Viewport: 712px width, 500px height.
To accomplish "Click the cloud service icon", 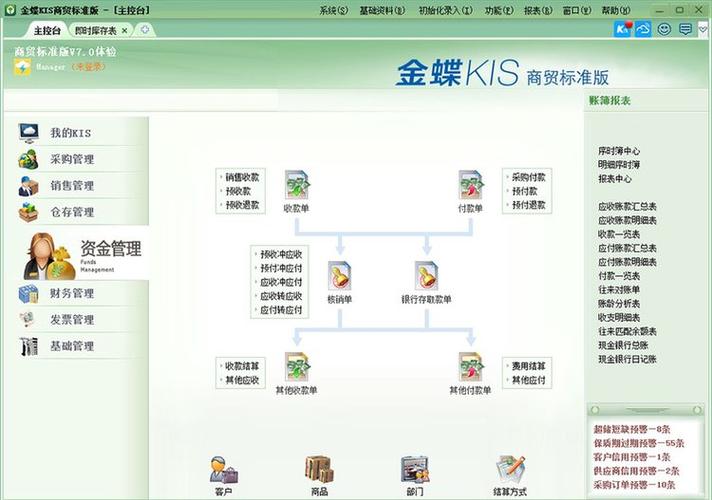I will coord(643,29).
